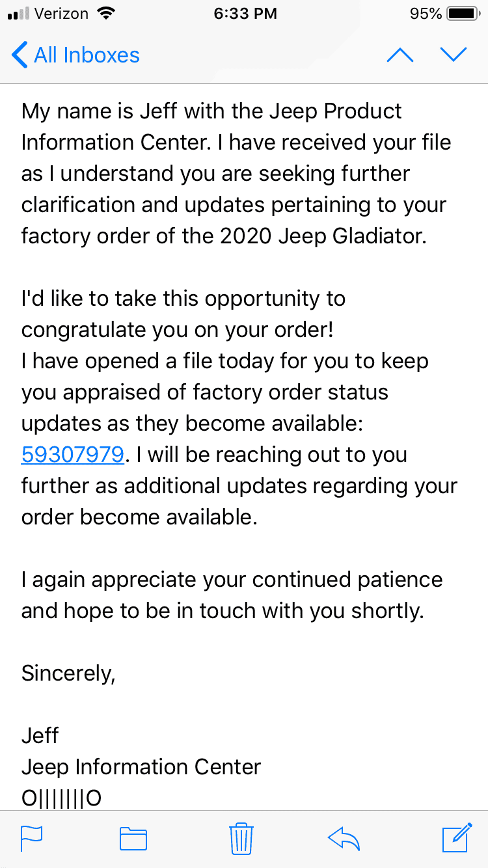Tap the reply arrow icon
This screenshot has width=488, height=868.
[x=345, y=839]
